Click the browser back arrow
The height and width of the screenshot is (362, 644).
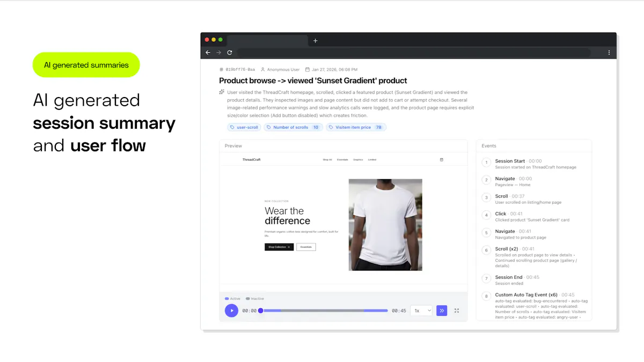click(208, 53)
